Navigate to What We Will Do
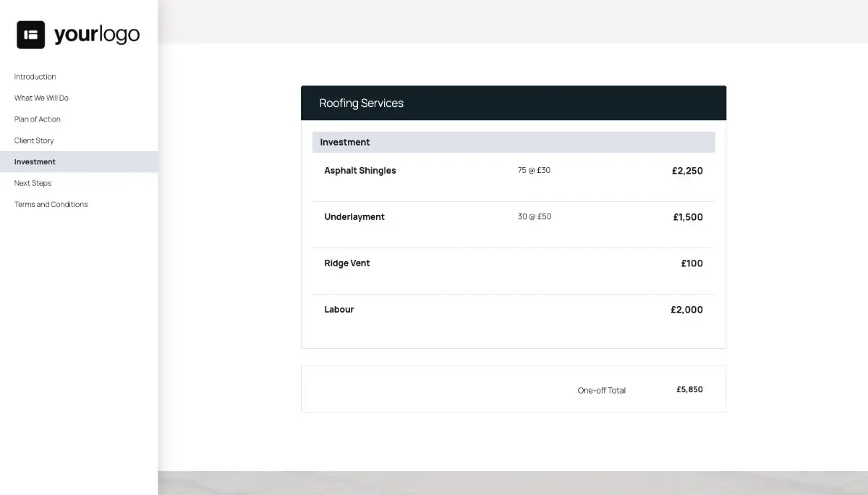This screenshot has width=868, height=495. pos(41,98)
